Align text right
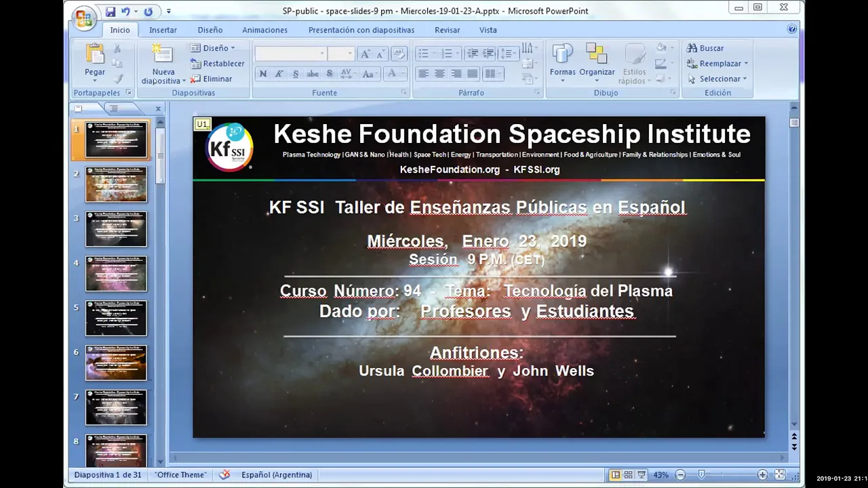The image size is (868, 488). tap(456, 74)
